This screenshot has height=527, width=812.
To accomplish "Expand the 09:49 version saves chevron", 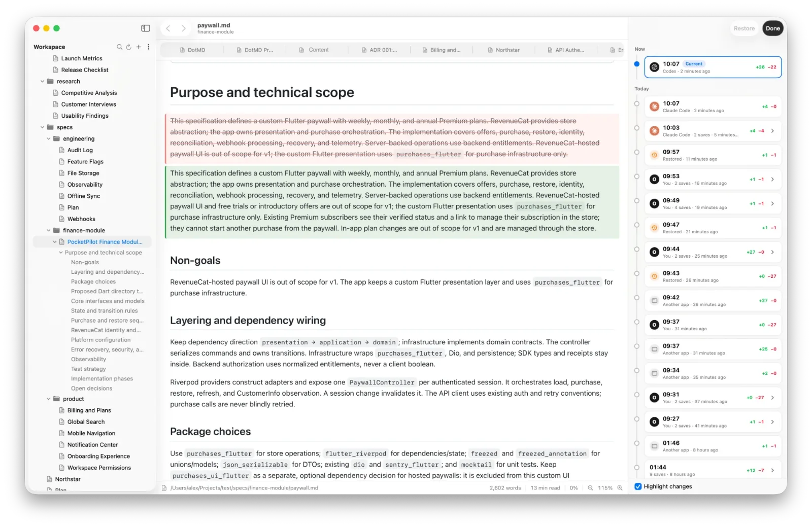I will tap(772, 203).
